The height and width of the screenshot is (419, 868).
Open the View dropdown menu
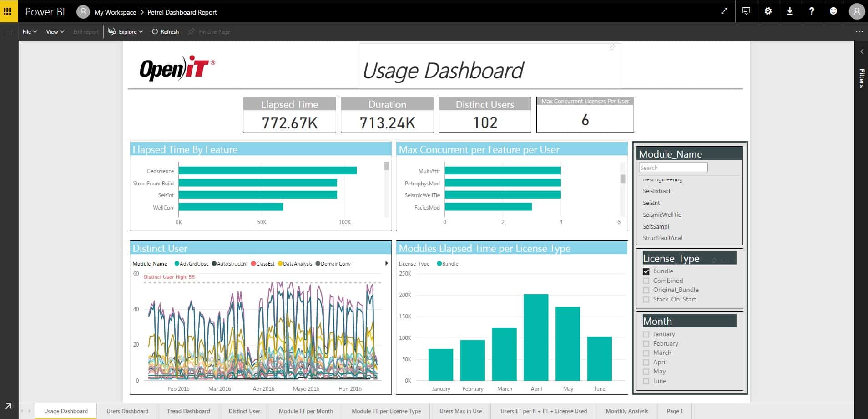55,32
